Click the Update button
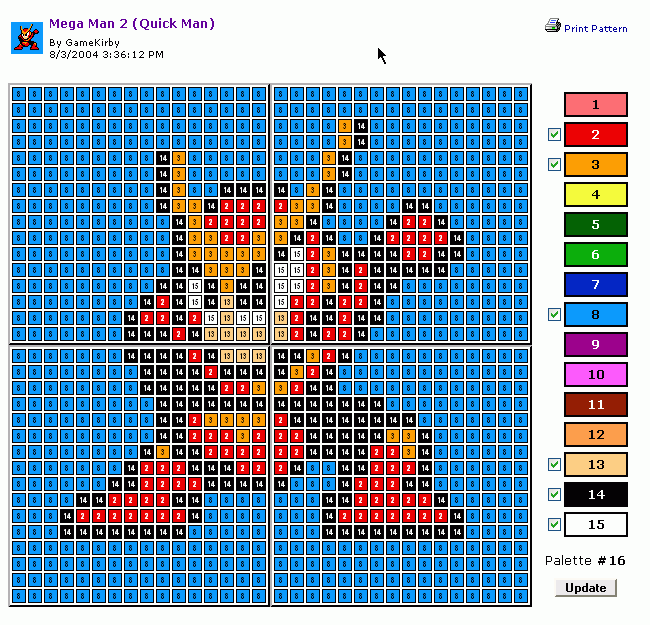The height and width of the screenshot is (625, 650). pyautogui.click(x=586, y=588)
